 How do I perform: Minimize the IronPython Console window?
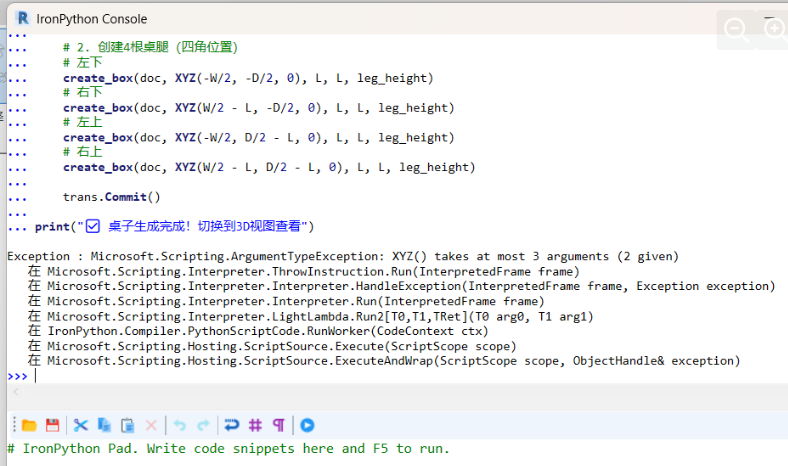(769, 18)
